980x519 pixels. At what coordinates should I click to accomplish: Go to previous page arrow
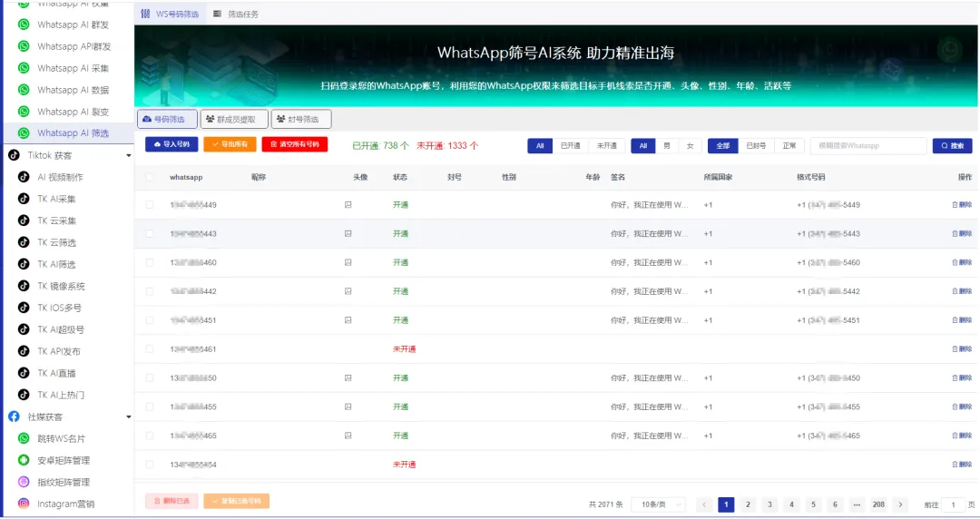pyautogui.click(x=704, y=504)
